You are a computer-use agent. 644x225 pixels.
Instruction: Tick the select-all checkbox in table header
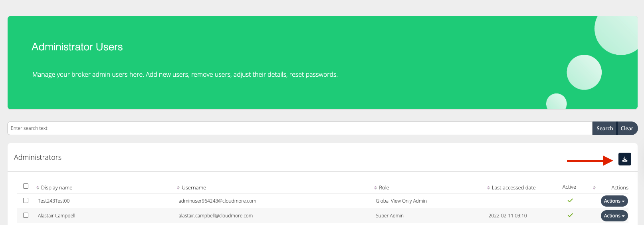coord(26,186)
